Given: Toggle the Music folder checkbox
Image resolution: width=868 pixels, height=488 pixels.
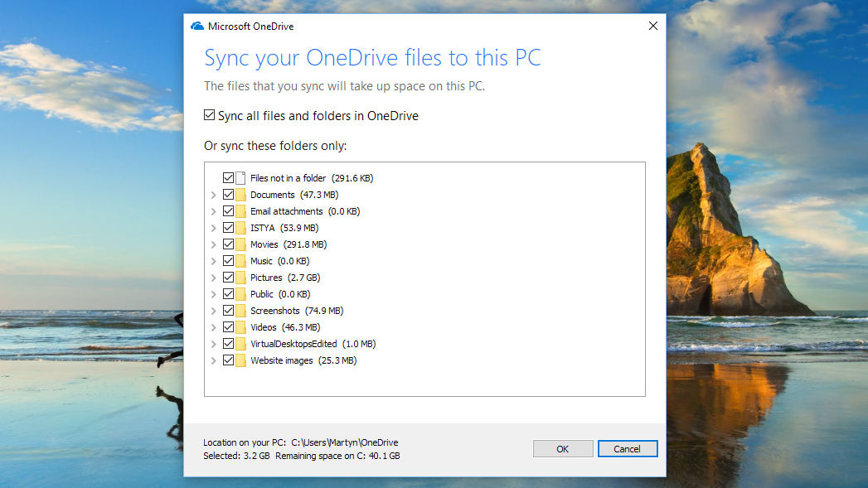Looking at the screenshot, I should tap(228, 261).
